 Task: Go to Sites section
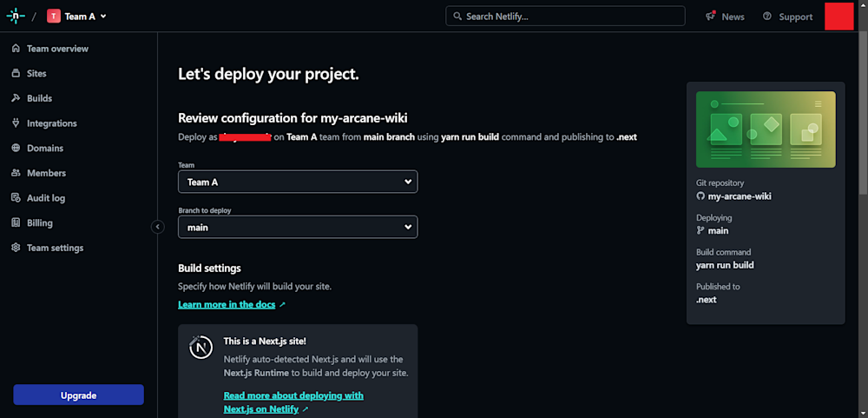pyautogui.click(x=36, y=73)
